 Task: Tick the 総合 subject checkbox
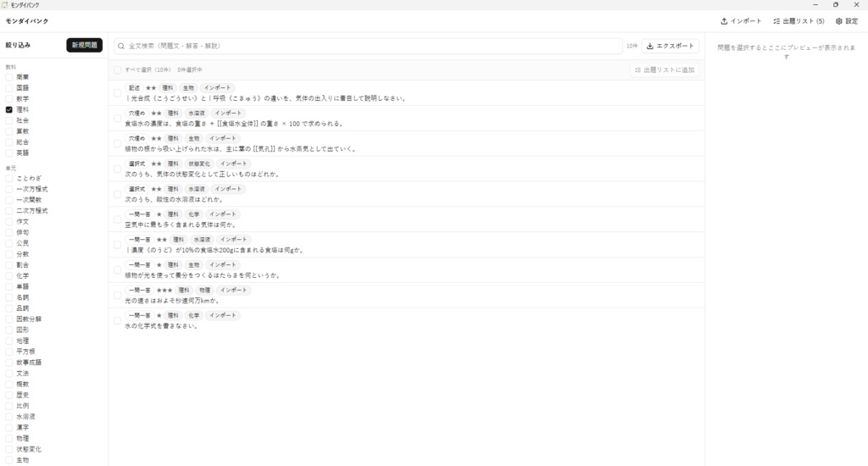pos(8,141)
